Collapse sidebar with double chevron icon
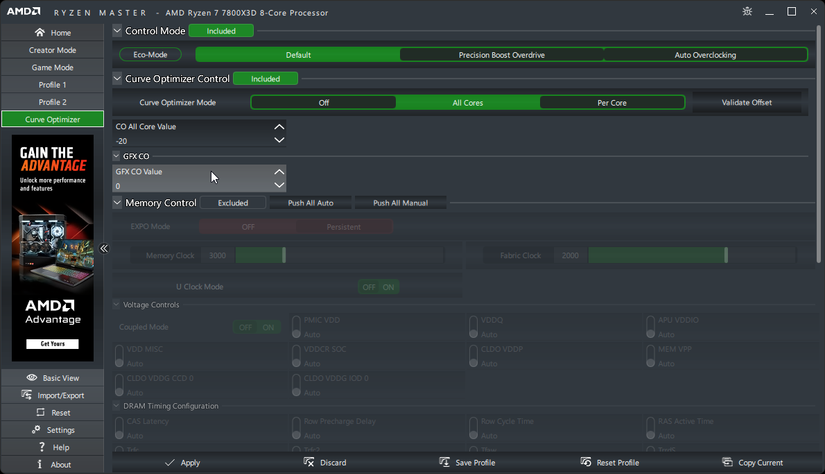Screen dimensions: 825x474 (x=104, y=248)
